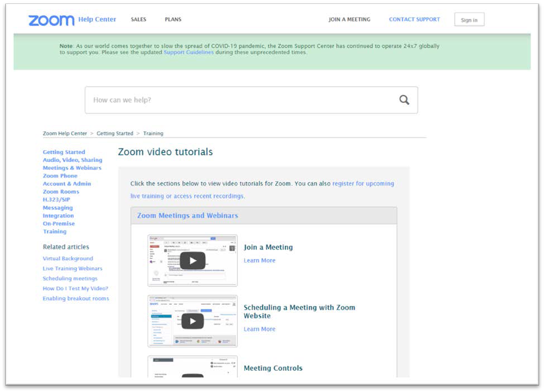Open Audio, Video, Sharing category
This screenshot has height=392, width=544.
[x=73, y=160]
